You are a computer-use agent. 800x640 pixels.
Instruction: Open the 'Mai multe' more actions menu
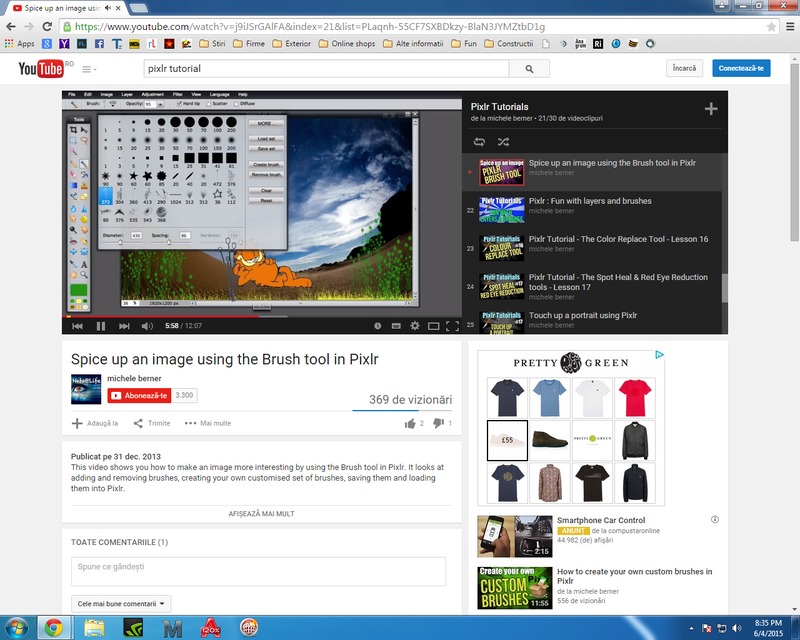tap(208, 423)
